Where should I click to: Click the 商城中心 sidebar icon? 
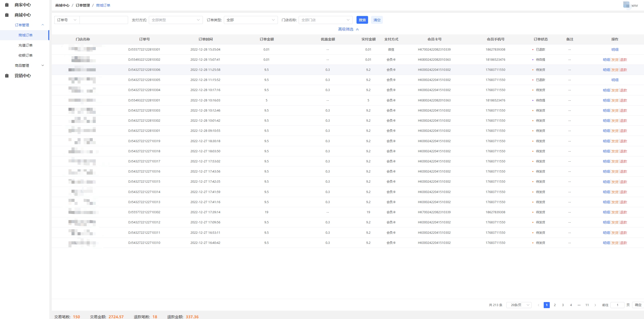(x=7, y=15)
